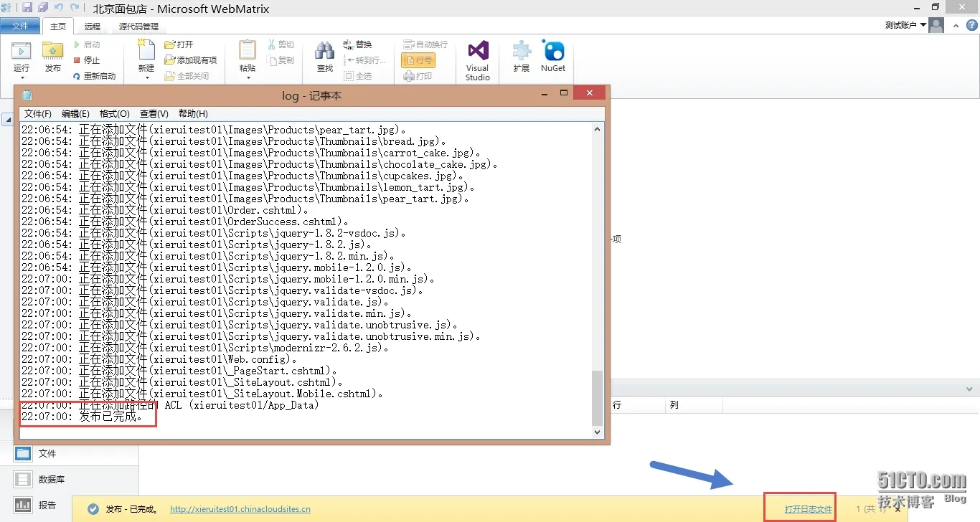The width and height of the screenshot is (980, 522).
Task: Click the modernizr-2.6.2.js log line
Action: point(205,348)
